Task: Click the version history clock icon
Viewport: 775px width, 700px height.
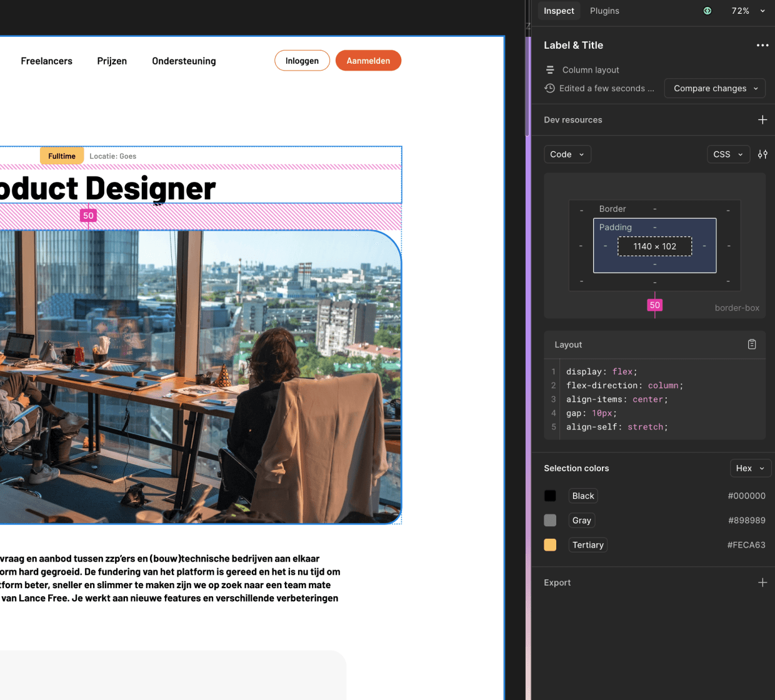Action: [x=549, y=88]
